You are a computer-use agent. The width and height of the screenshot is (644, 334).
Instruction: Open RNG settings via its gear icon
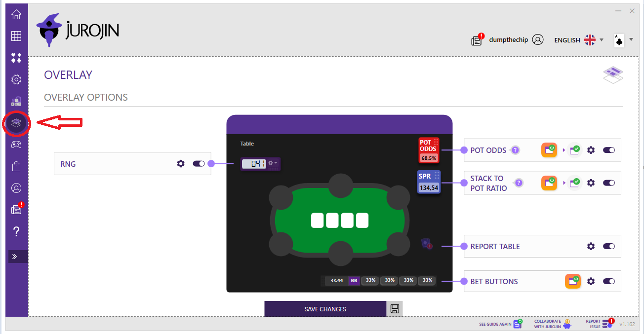[x=181, y=163]
